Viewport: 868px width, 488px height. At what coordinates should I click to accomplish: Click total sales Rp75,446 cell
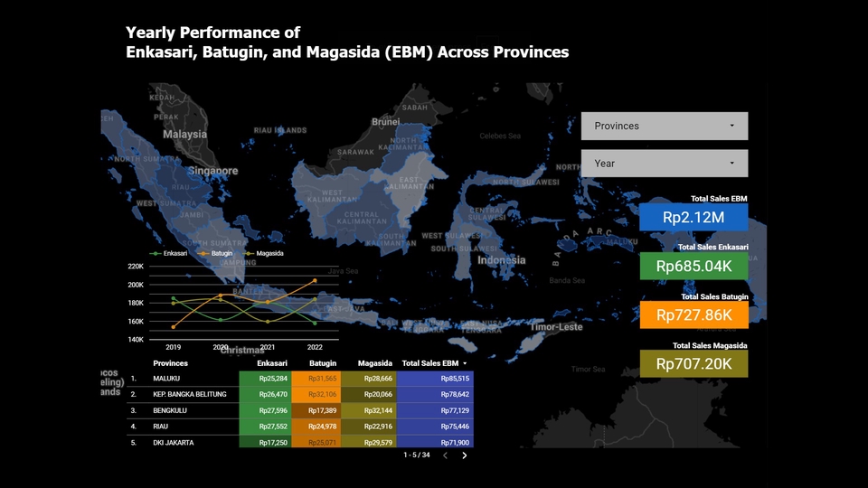[435, 427]
